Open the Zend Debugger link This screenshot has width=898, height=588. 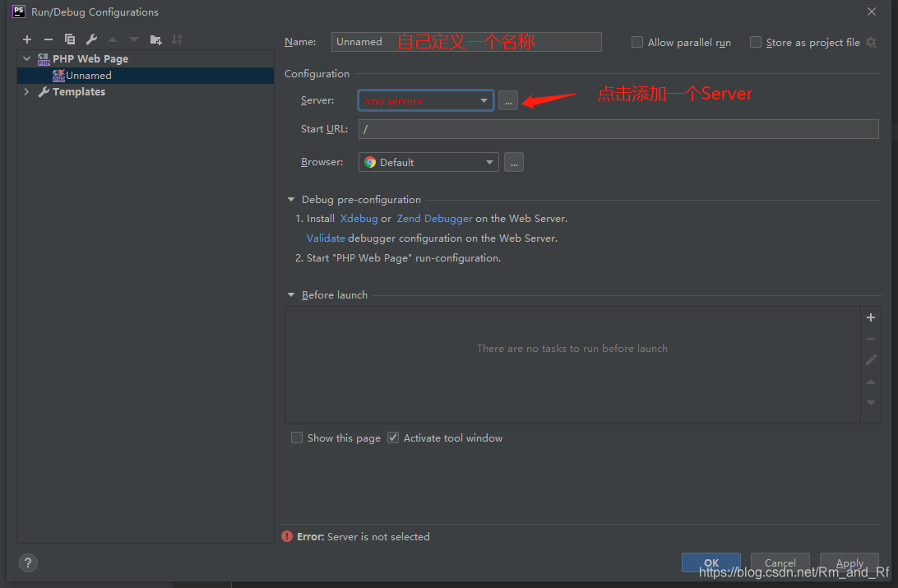pos(435,219)
